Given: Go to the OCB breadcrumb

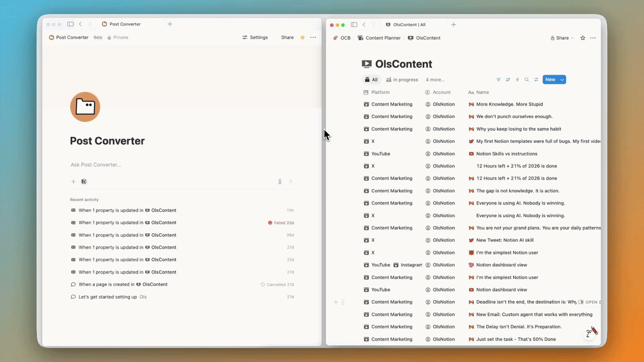Looking at the screenshot, I should [x=342, y=38].
